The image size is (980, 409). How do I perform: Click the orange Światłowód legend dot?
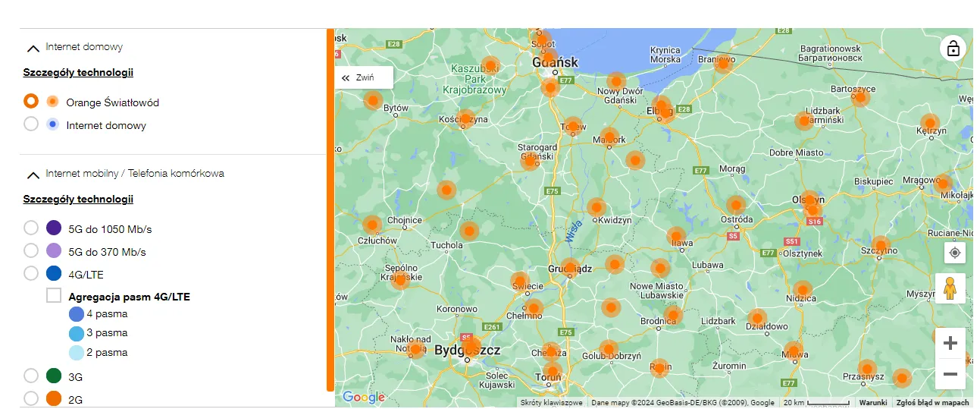pos(52,102)
